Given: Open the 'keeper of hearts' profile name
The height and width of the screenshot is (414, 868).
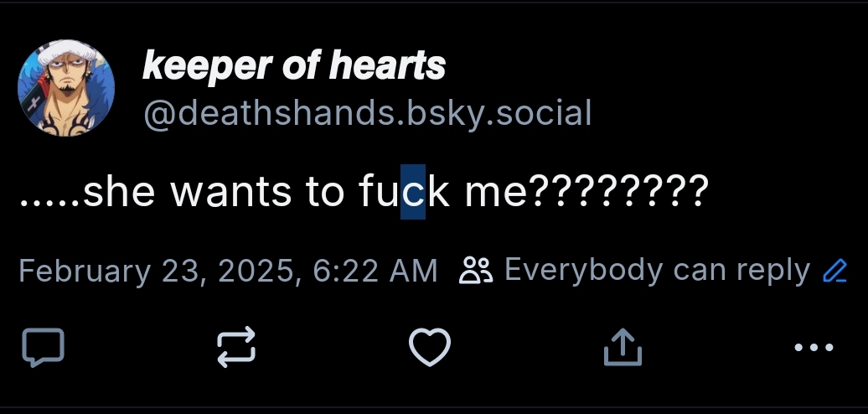Looking at the screenshot, I should tap(293, 65).
